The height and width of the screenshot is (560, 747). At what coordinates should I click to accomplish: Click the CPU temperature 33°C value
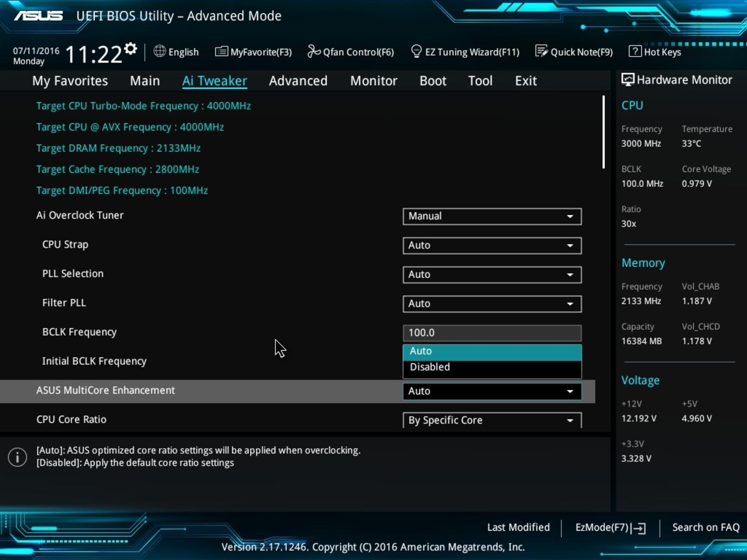click(692, 143)
